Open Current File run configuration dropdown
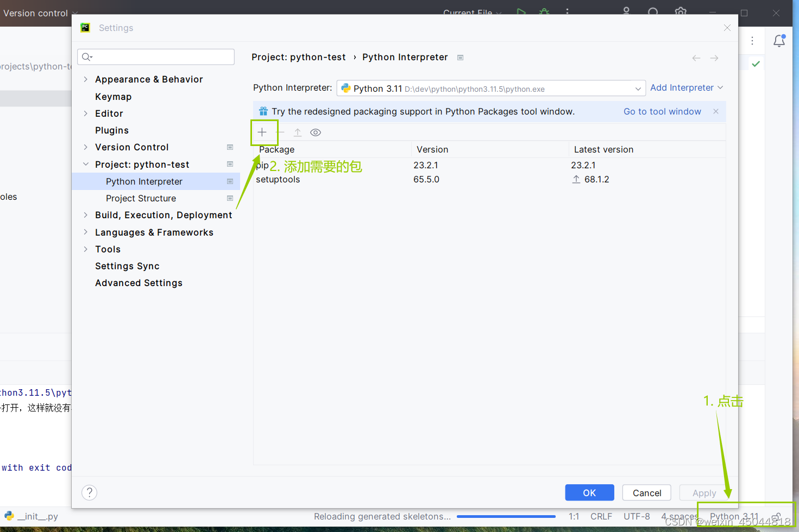The height and width of the screenshot is (532, 799). click(x=473, y=12)
